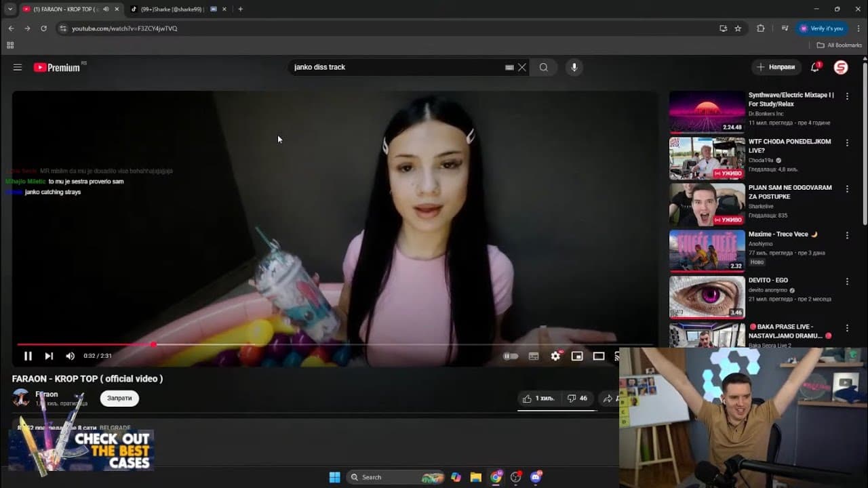The height and width of the screenshot is (488, 868).
Task: Open the apps grid in bookmarks bar
Action: [x=10, y=45]
